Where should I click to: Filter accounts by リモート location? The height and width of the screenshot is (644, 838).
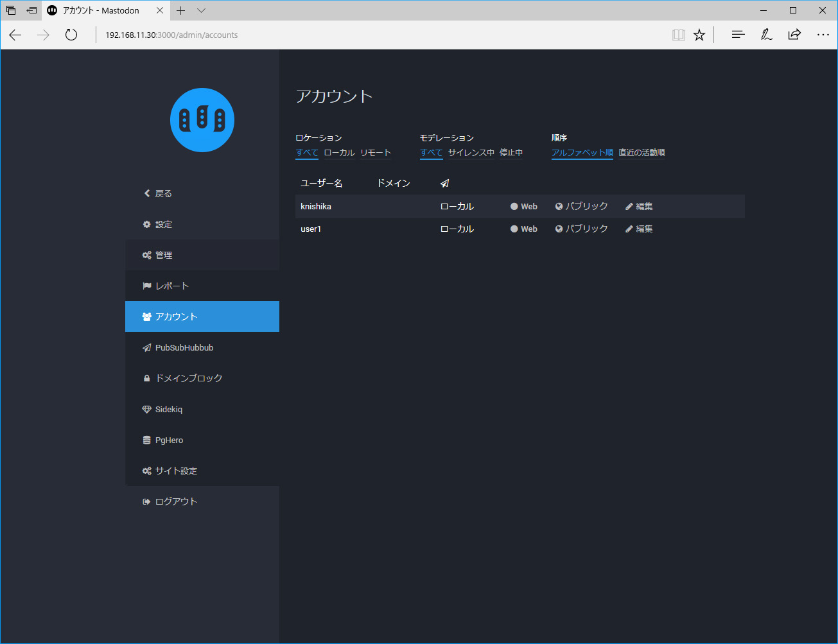pos(377,153)
